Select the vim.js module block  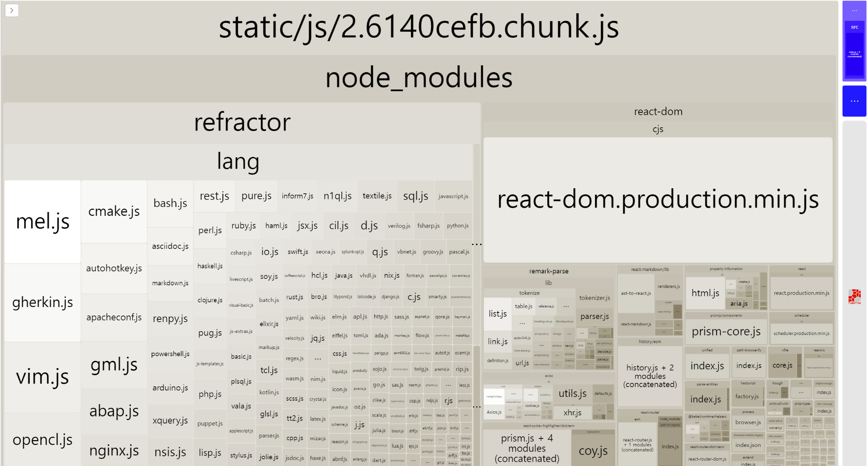point(42,377)
